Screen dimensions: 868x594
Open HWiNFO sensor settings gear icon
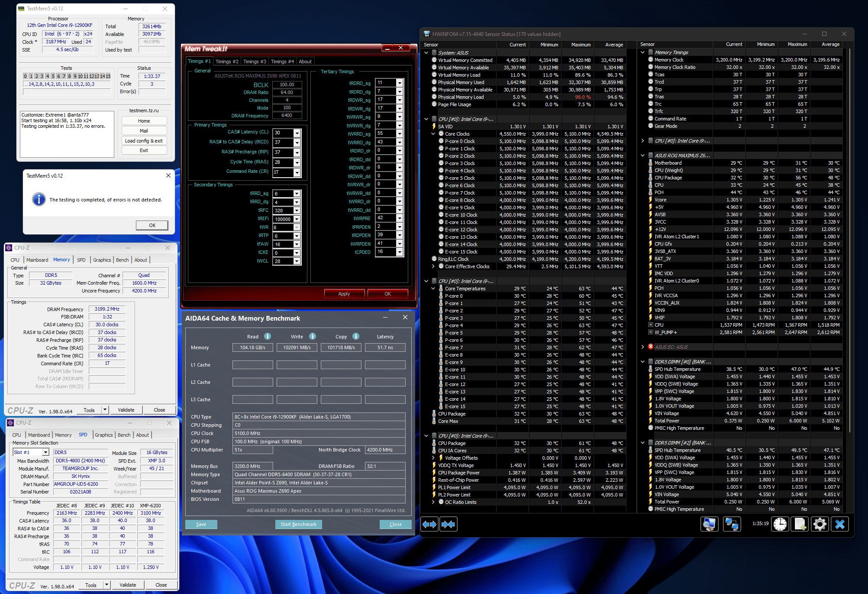820,524
